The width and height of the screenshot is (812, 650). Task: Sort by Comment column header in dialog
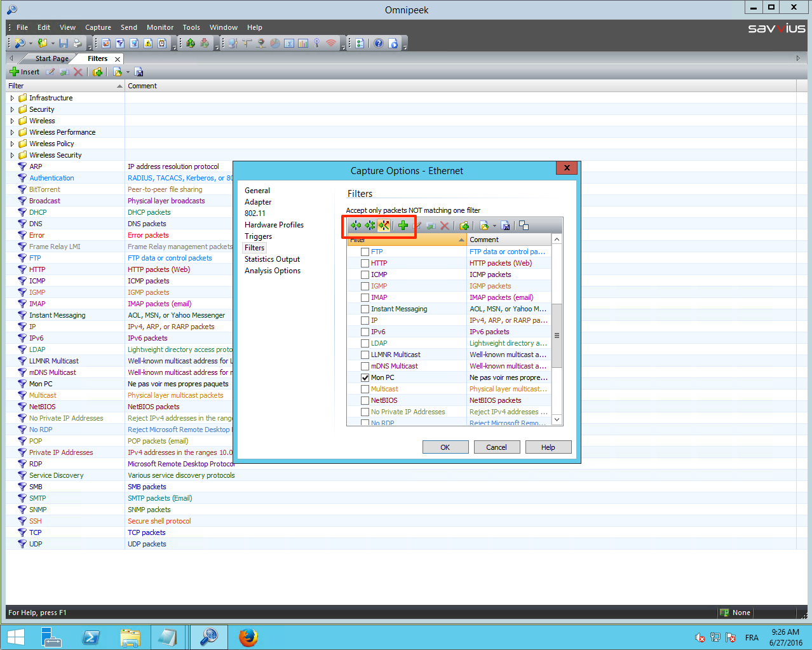point(509,240)
